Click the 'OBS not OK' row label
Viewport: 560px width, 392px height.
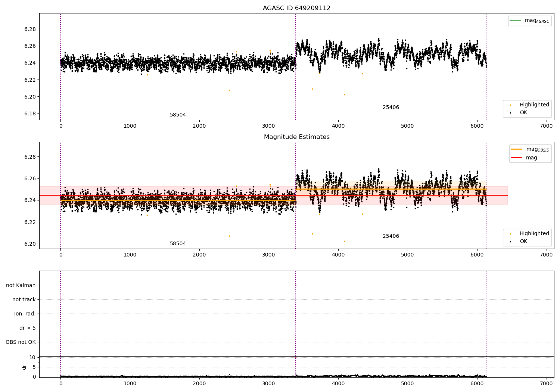21,342
